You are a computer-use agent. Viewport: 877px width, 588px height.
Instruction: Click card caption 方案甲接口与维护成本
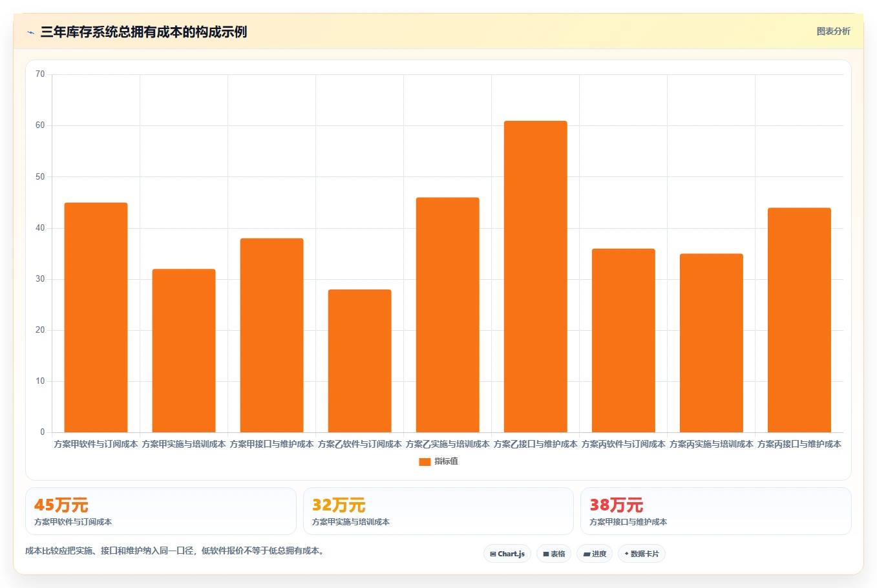click(x=628, y=522)
